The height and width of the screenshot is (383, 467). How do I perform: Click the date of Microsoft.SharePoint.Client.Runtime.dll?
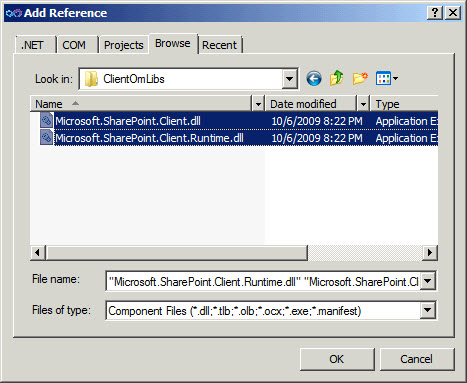click(x=317, y=138)
